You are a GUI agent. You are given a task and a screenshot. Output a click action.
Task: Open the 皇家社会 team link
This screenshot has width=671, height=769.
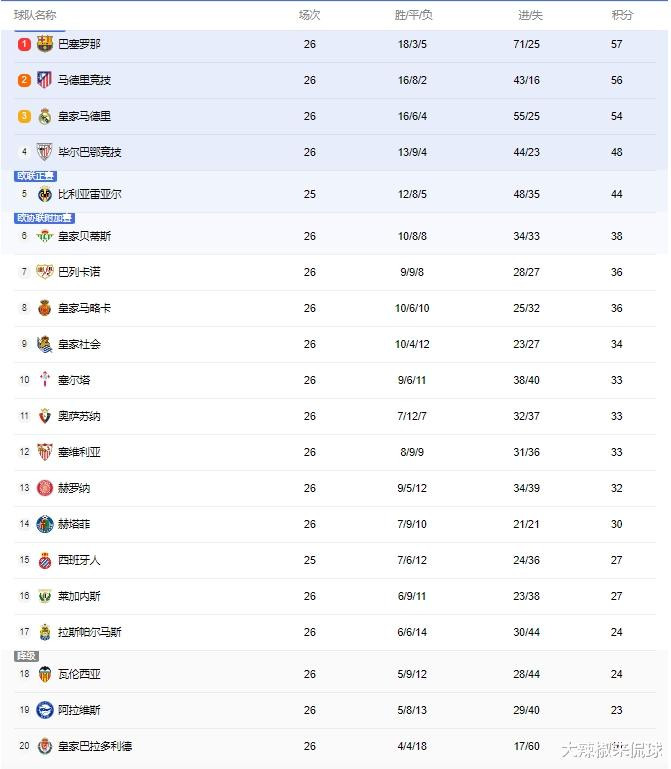click(79, 344)
